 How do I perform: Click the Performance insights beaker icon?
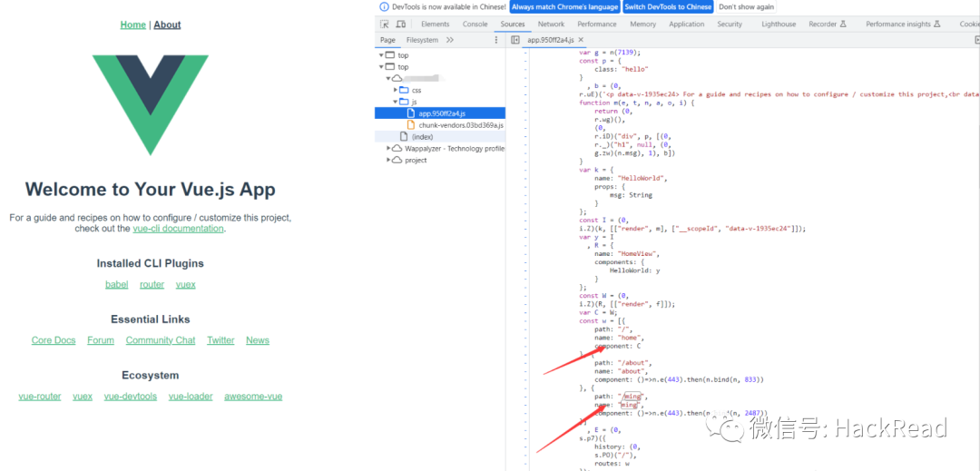point(936,25)
